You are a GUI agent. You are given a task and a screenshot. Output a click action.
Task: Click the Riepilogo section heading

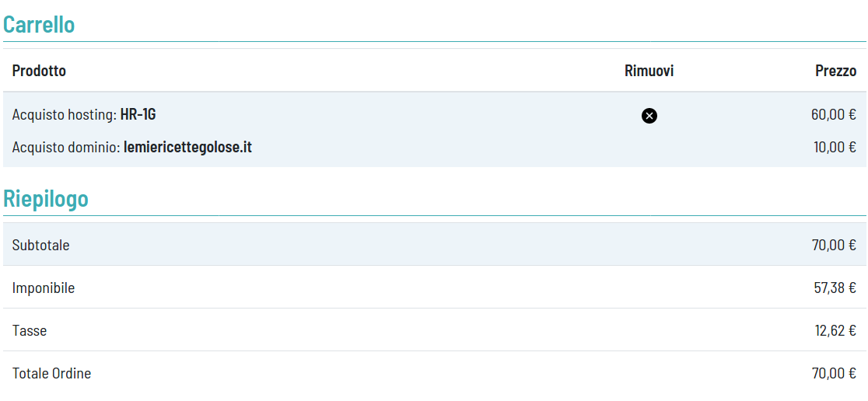pyautogui.click(x=46, y=198)
